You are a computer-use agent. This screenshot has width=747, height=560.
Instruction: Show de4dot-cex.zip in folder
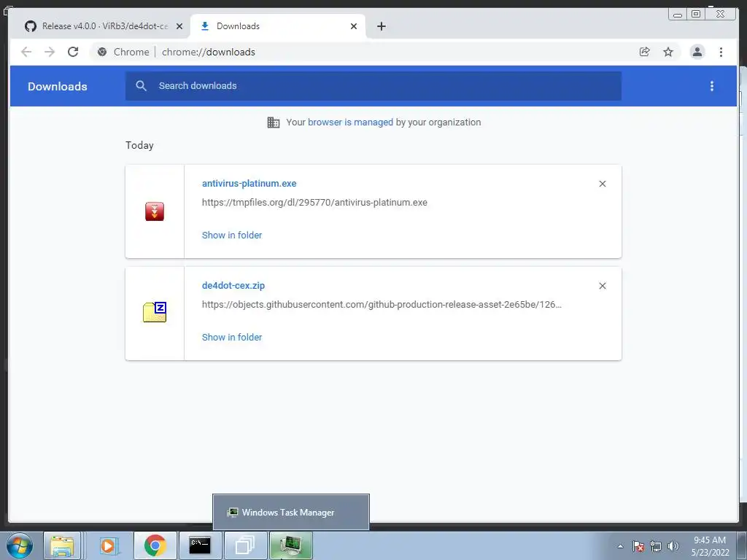click(232, 337)
